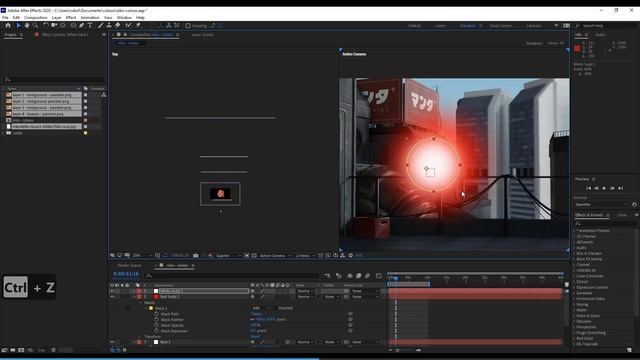Screen dimensions: 640x360
Task: Switch to the Audio panel tab
Action: pos(600,35)
